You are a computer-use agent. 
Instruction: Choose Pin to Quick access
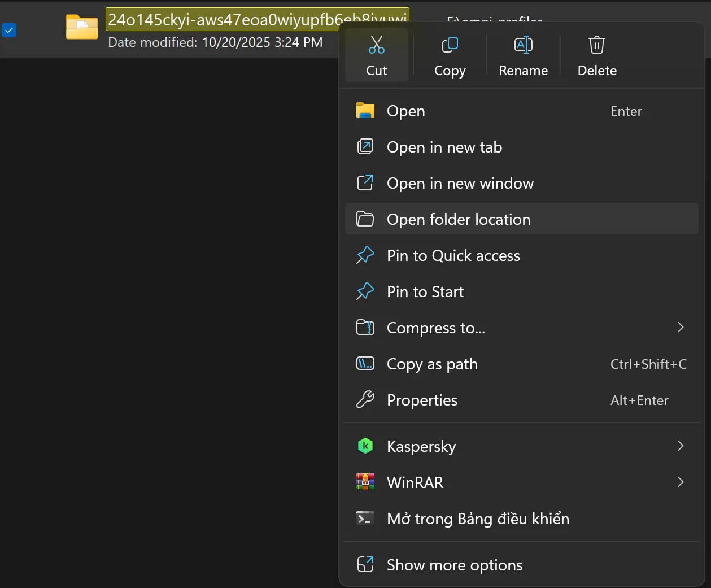click(453, 255)
